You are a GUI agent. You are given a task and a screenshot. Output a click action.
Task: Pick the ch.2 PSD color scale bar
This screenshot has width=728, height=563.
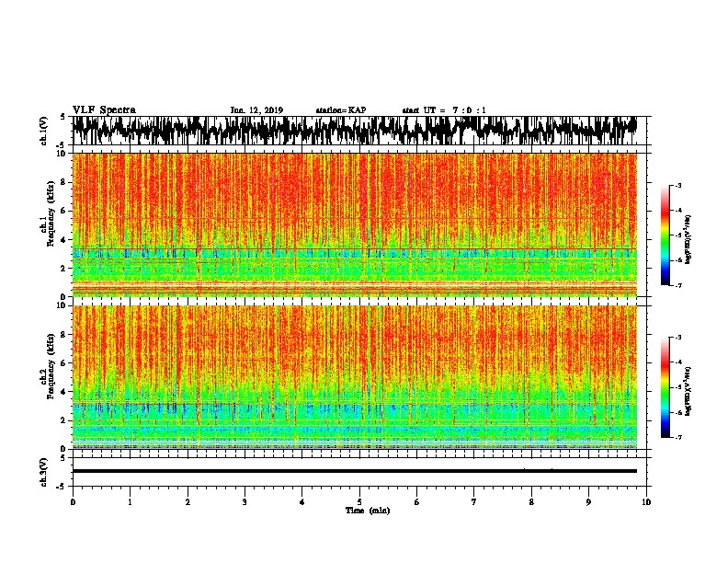coord(665,387)
